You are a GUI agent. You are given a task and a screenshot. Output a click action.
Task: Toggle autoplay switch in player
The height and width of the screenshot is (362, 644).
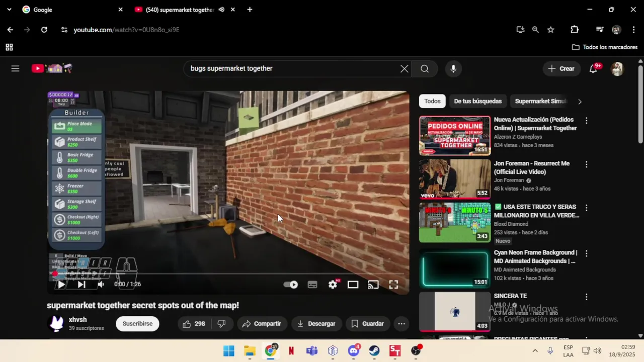coord(290,285)
